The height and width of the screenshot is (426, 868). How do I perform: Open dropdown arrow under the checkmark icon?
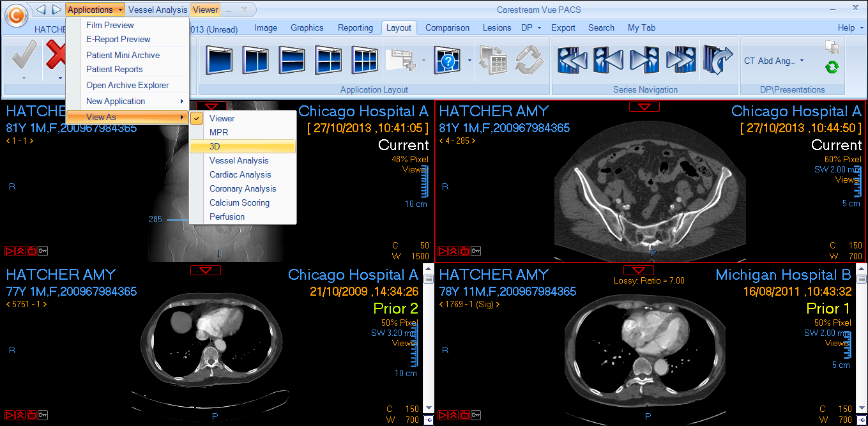pyautogui.click(x=24, y=79)
